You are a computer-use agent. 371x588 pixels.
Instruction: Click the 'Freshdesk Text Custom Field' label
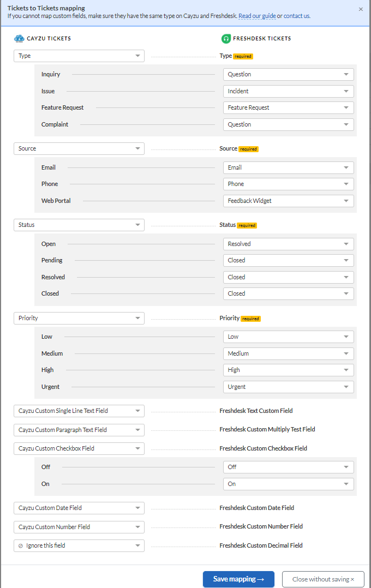(x=256, y=411)
